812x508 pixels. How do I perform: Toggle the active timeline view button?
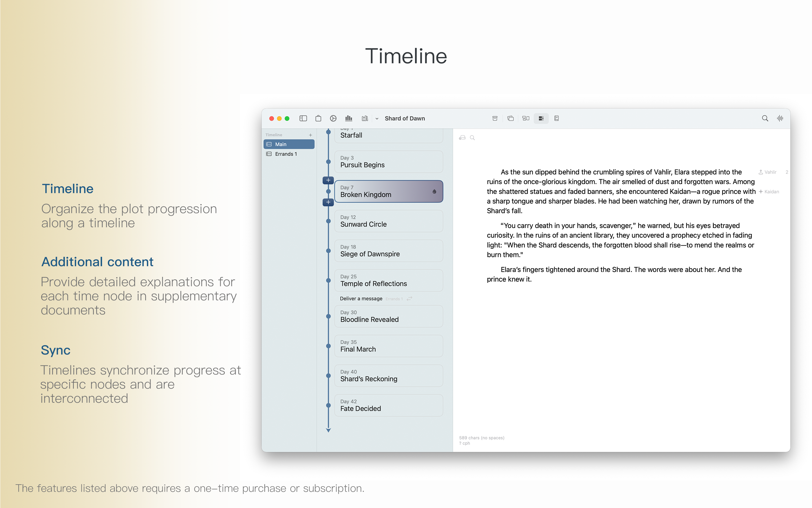point(541,118)
